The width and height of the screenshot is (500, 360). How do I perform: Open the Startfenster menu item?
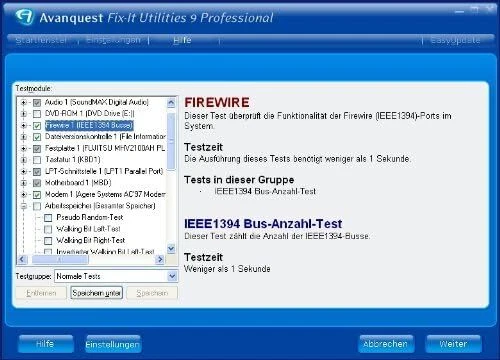[x=41, y=40]
